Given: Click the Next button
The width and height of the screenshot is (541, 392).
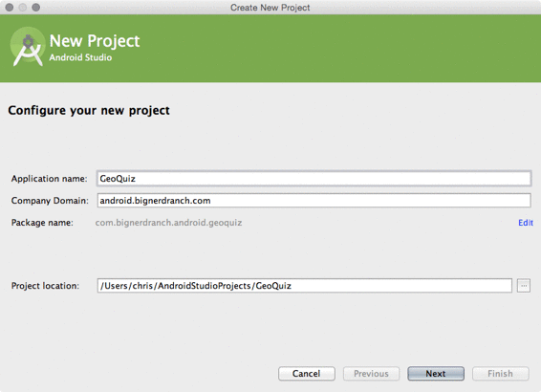Looking at the screenshot, I should pos(436,374).
